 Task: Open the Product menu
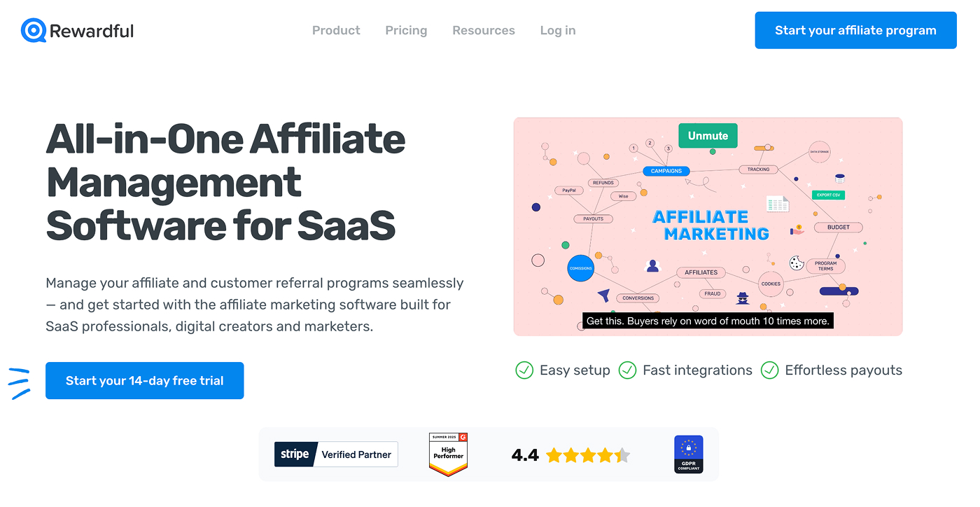point(336,30)
